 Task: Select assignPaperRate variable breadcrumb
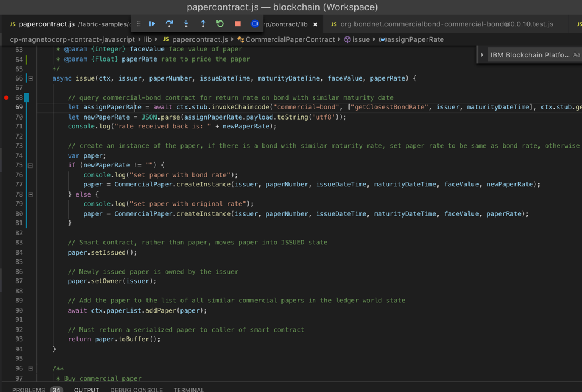(x=415, y=39)
